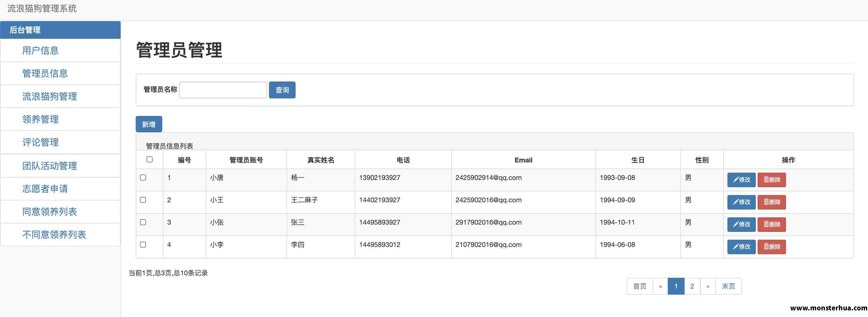Open 管理员信息 in the sidebar

click(61, 74)
